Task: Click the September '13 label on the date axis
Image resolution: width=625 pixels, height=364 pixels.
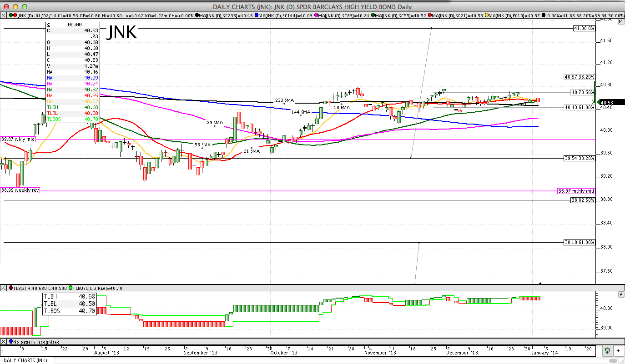Action: pyautogui.click(x=200, y=353)
